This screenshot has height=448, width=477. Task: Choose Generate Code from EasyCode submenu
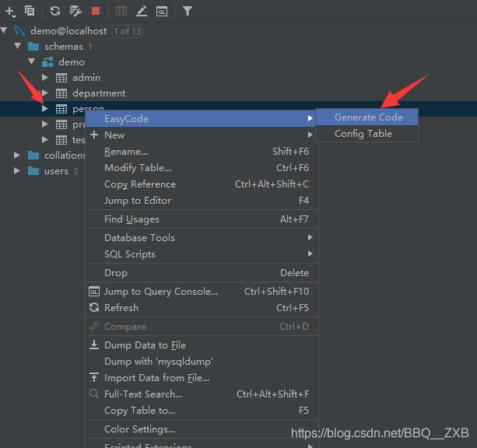[367, 117]
